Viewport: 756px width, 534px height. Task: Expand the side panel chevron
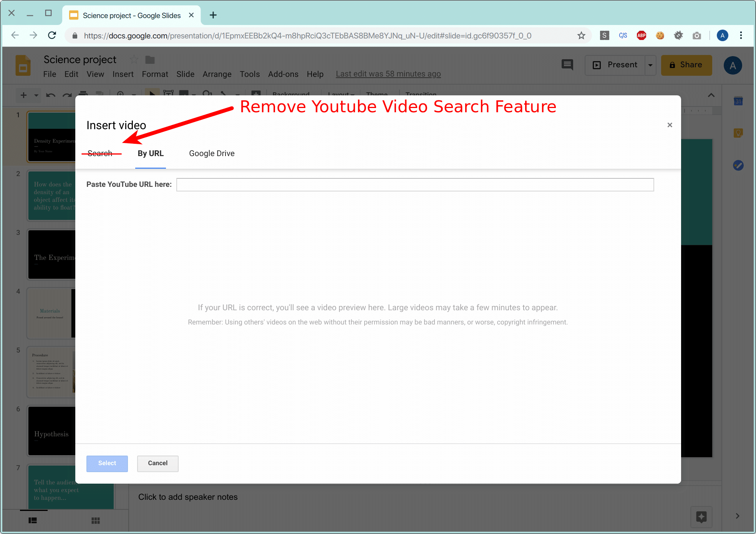(x=737, y=516)
